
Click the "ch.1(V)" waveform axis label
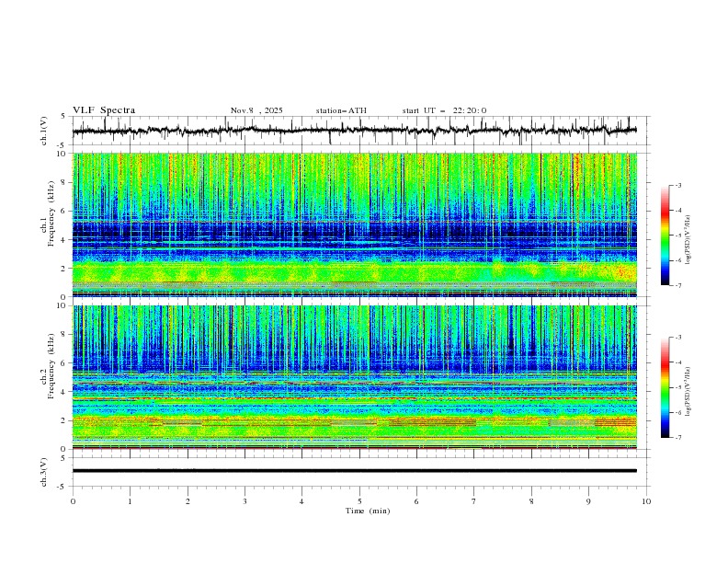click(x=44, y=131)
